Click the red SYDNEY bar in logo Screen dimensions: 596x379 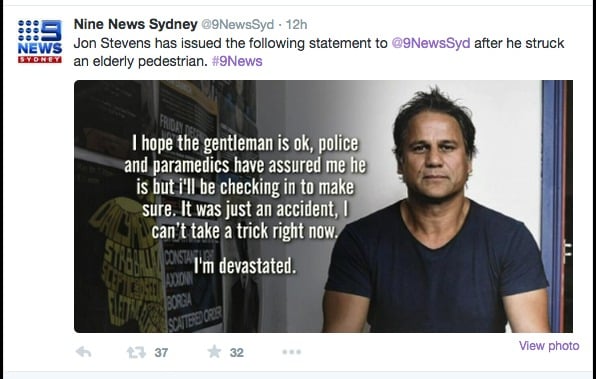click(40, 60)
